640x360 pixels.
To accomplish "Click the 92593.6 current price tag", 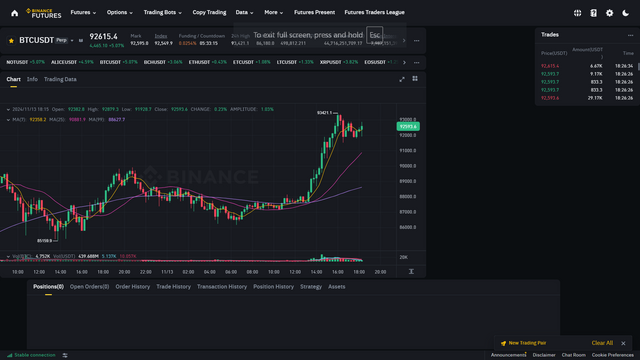I will tap(408, 127).
